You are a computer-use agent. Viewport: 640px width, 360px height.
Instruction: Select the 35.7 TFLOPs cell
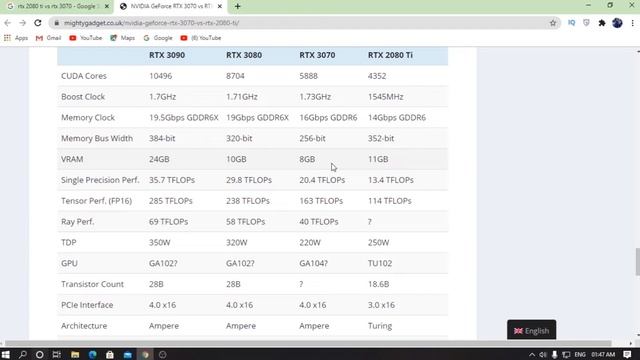172,180
